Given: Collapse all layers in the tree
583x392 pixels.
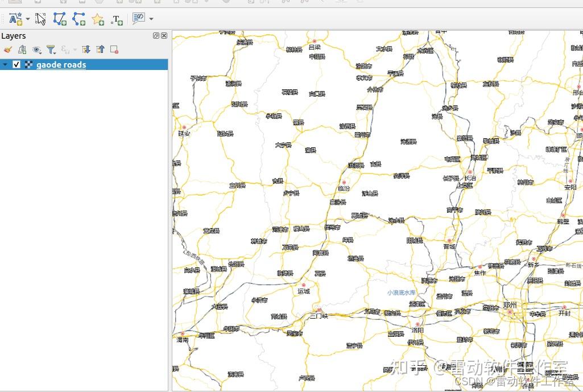Looking at the screenshot, I should (x=100, y=49).
